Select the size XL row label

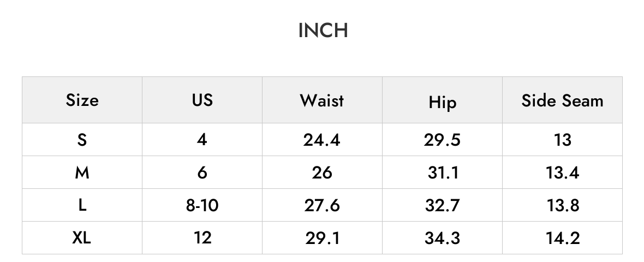[82, 238]
